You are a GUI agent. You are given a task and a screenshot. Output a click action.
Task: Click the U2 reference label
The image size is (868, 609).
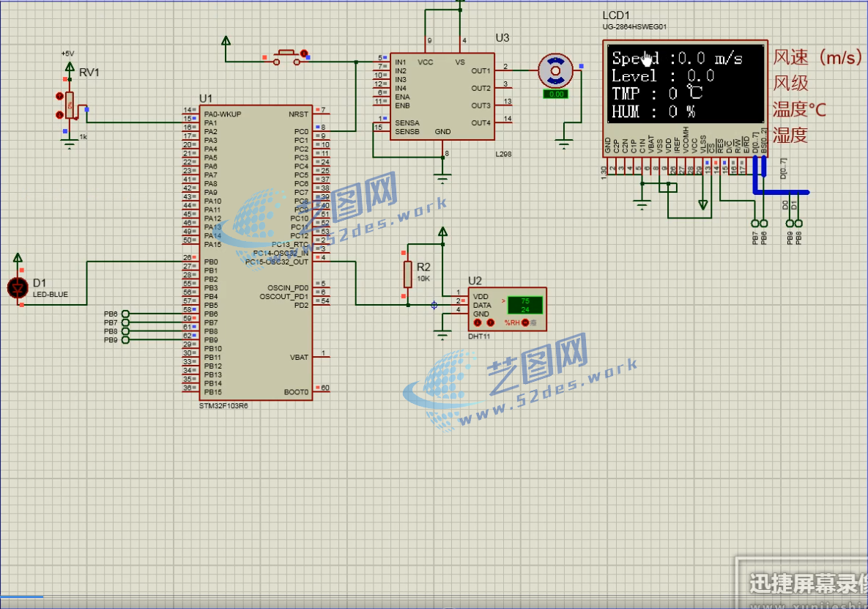point(475,281)
